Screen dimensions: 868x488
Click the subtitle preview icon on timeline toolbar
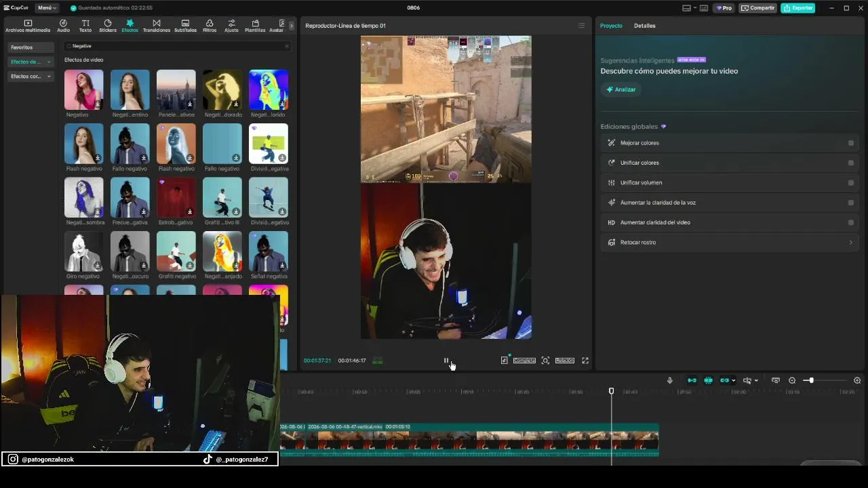pos(776,380)
